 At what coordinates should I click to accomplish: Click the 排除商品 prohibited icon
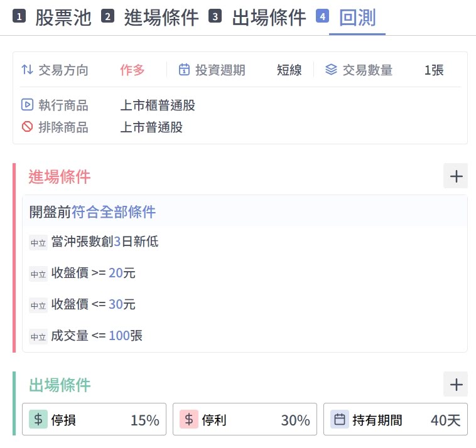[x=27, y=127]
